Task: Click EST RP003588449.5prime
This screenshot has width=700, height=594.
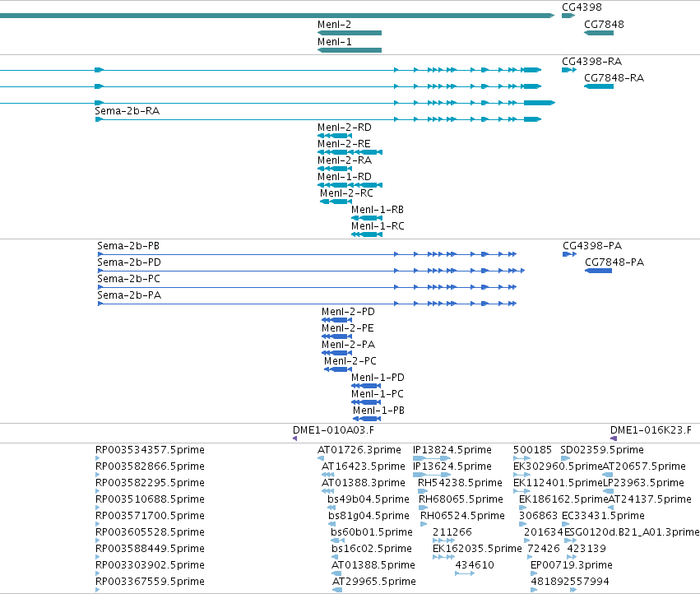Action: pyautogui.click(x=98, y=557)
